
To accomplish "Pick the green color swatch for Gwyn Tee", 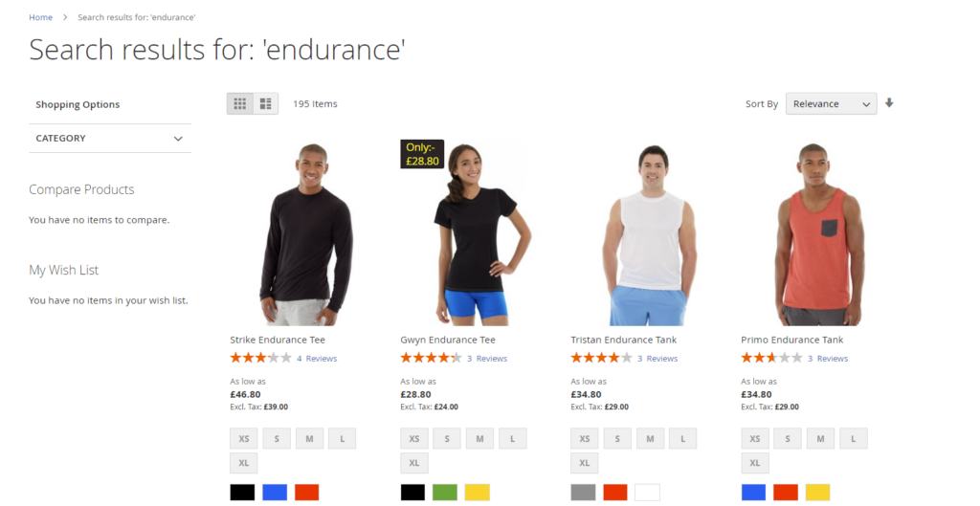I will (445, 493).
